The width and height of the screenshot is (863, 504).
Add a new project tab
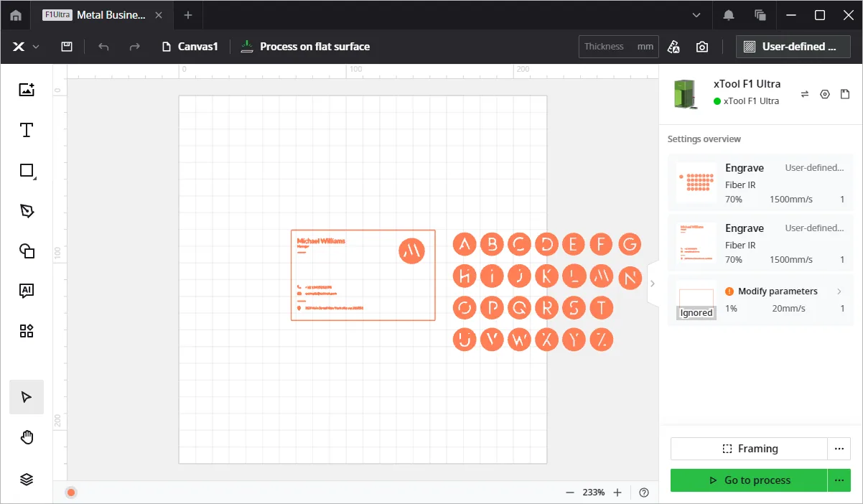click(188, 15)
